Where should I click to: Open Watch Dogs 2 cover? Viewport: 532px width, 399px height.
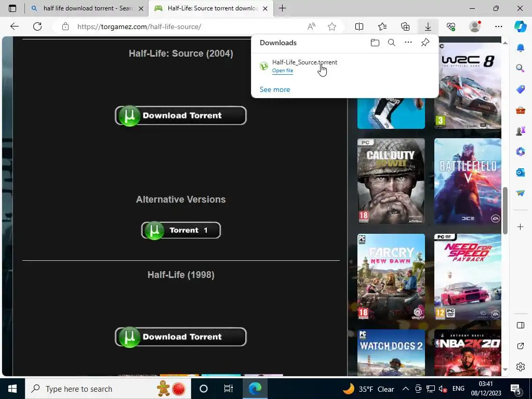(x=391, y=352)
